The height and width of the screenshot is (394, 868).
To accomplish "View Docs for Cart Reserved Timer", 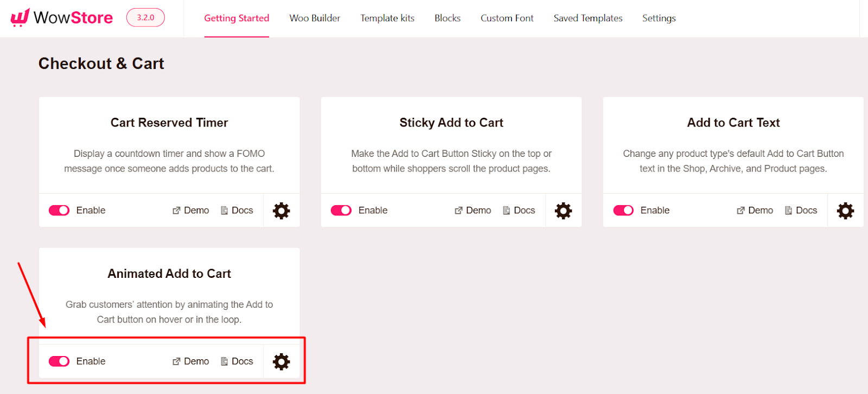I will [237, 210].
